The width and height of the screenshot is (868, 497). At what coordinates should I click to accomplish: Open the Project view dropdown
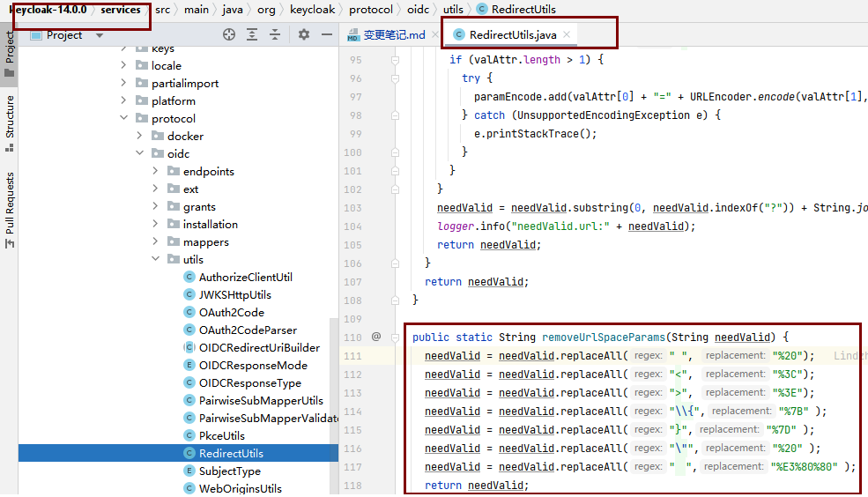pos(100,35)
